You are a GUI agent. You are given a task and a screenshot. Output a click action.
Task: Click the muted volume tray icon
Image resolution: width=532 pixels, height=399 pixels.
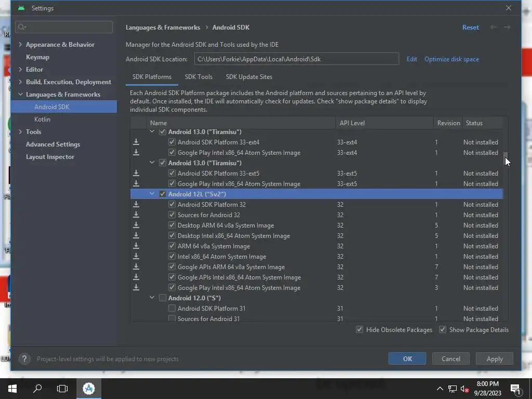coord(465,389)
